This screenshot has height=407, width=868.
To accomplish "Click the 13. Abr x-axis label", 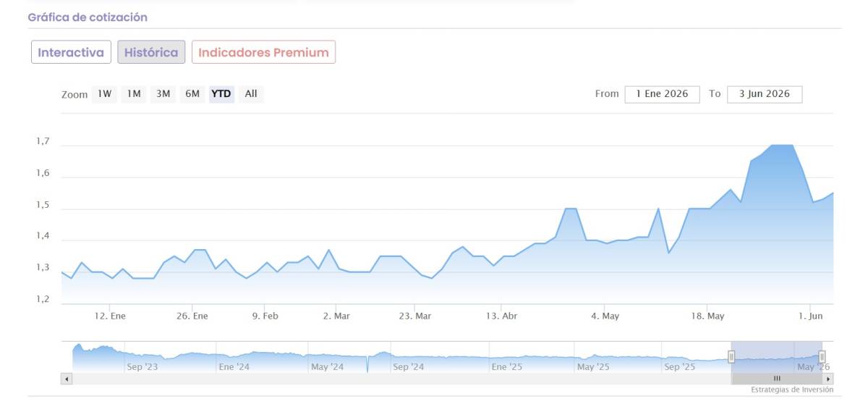I will 501,316.
